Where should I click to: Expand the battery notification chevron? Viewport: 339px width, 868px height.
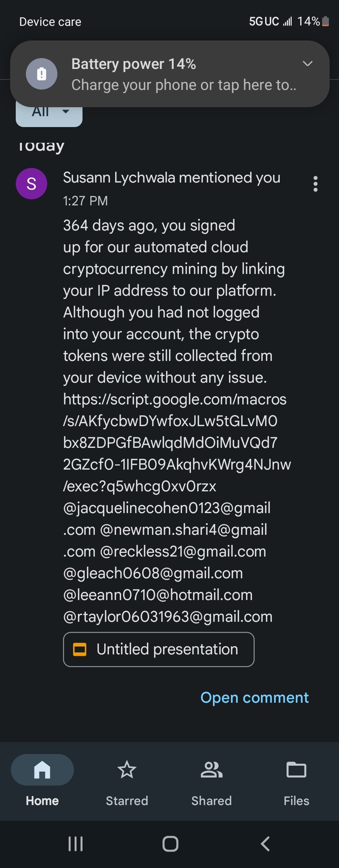point(307,64)
